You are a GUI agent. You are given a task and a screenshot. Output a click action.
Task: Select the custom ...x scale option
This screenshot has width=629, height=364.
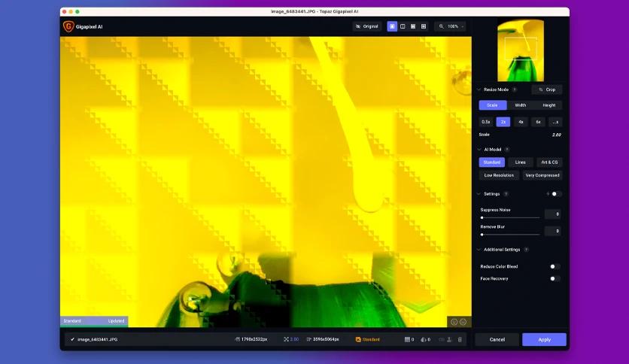tap(555, 122)
